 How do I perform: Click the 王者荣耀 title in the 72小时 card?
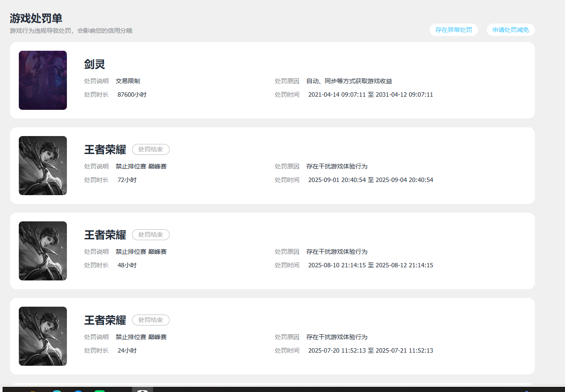click(x=105, y=150)
